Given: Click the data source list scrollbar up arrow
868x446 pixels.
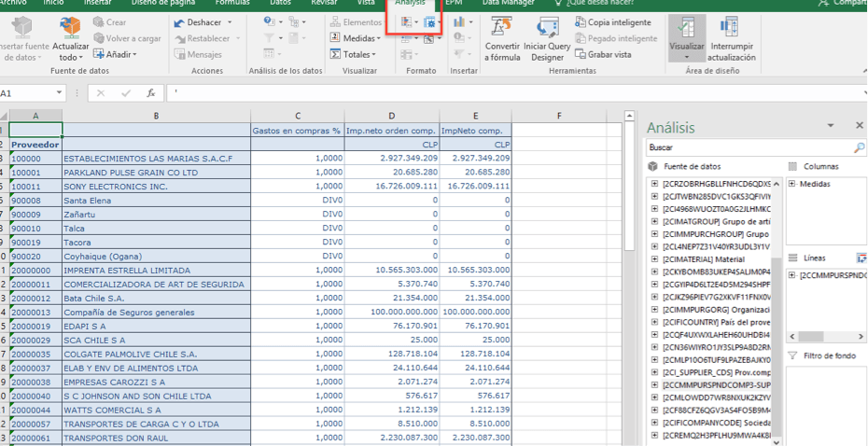Looking at the screenshot, I should click(x=777, y=184).
